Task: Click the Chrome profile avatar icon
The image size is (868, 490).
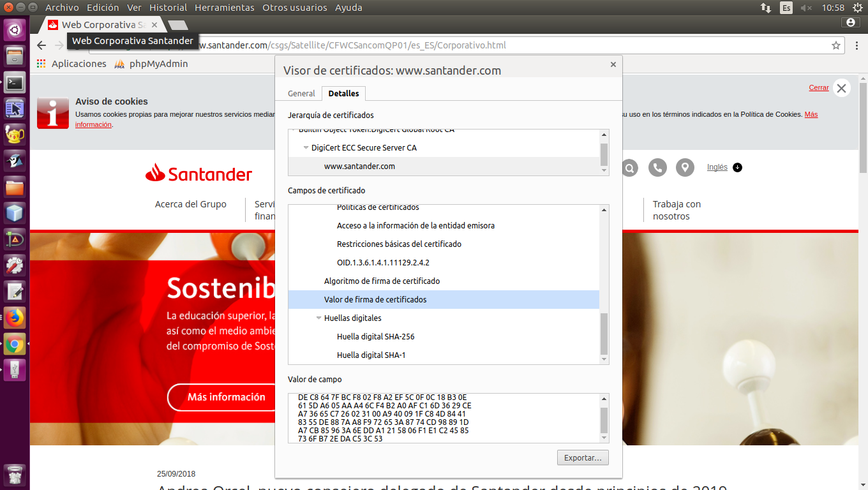Action: [x=850, y=22]
